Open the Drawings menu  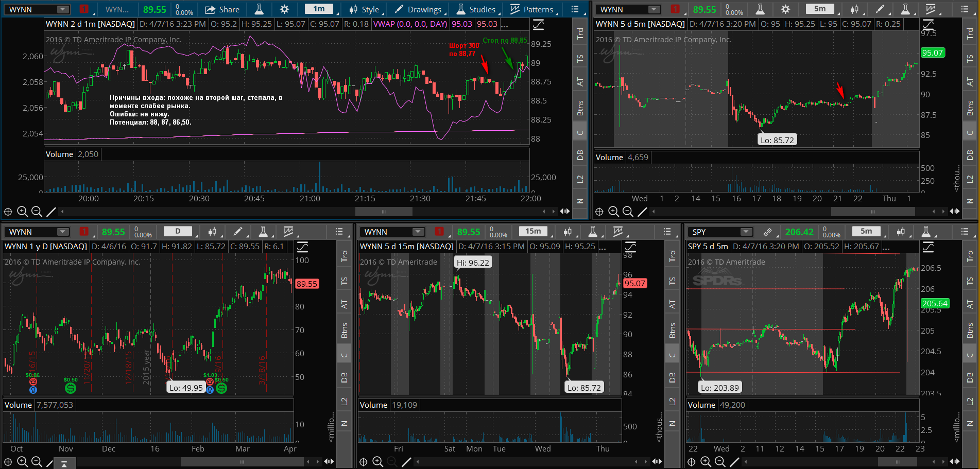coord(418,9)
